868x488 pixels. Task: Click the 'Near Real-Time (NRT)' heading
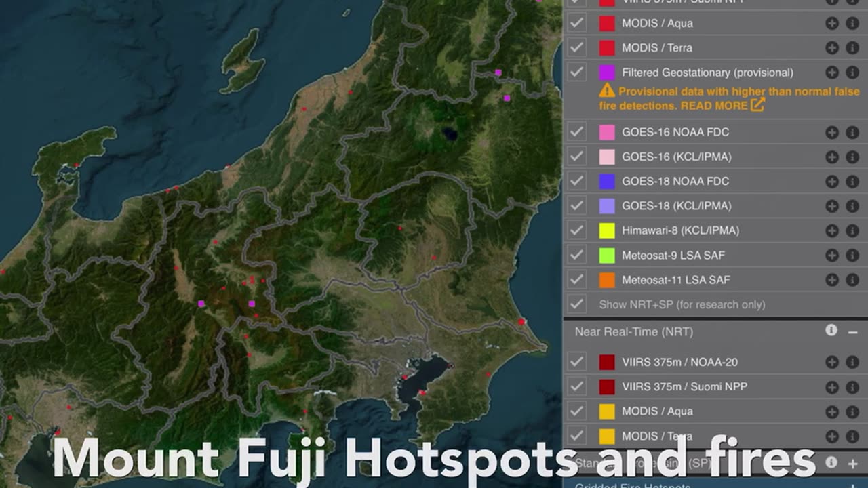[x=633, y=331]
